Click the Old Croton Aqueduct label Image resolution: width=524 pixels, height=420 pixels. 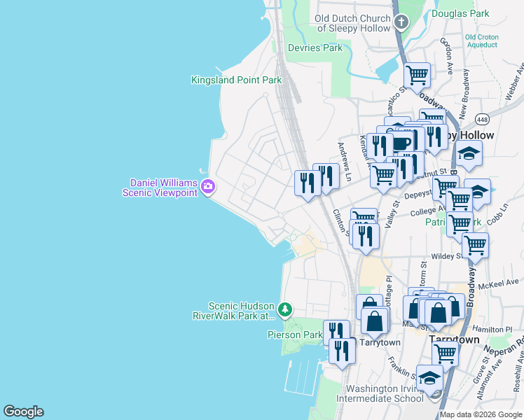(482, 41)
